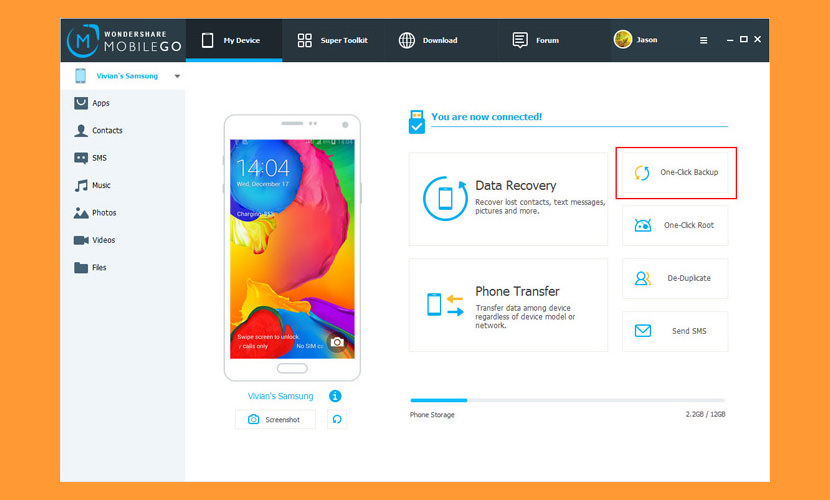Screen dimensions: 830x500
Task: Click the Photos mountain icon
Action: tap(80, 213)
